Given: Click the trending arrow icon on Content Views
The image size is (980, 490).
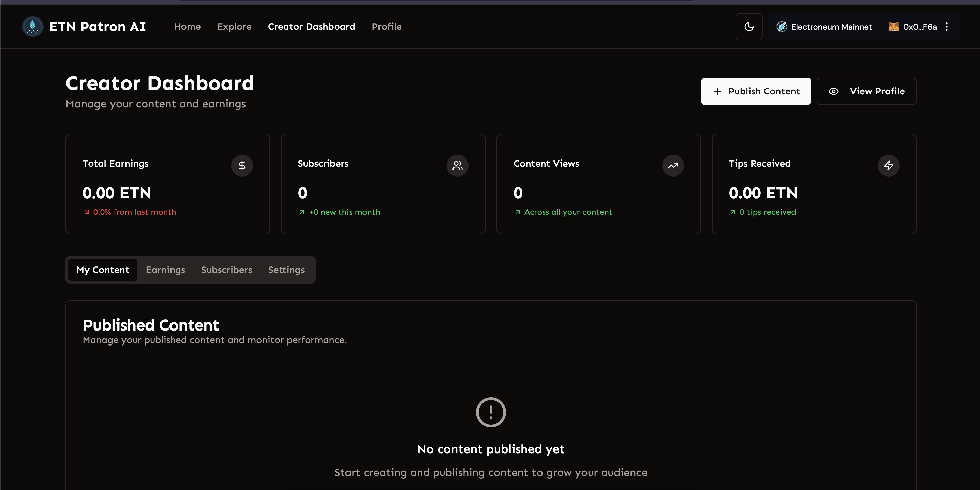Looking at the screenshot, I should [x=673, y=166].
